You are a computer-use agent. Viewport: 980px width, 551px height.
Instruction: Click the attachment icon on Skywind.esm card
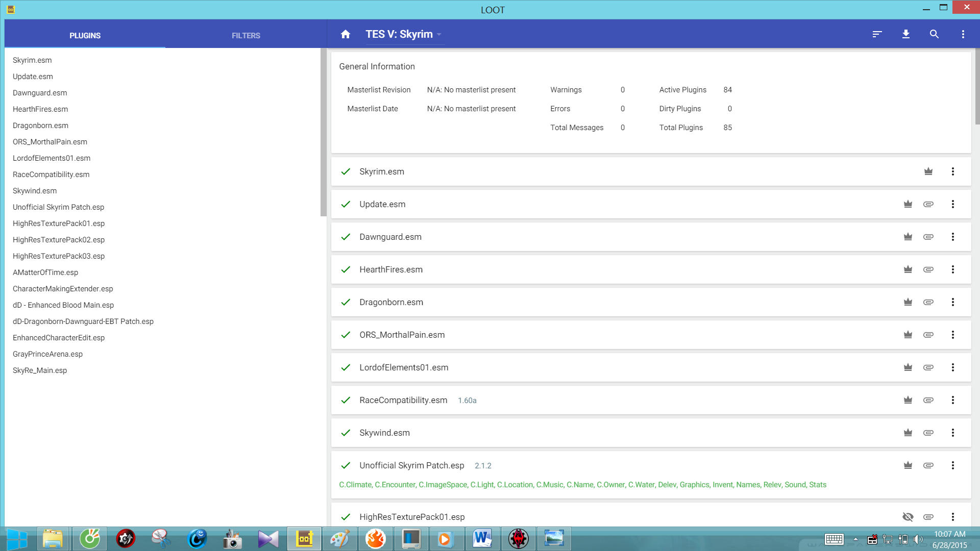pos(928,433)
